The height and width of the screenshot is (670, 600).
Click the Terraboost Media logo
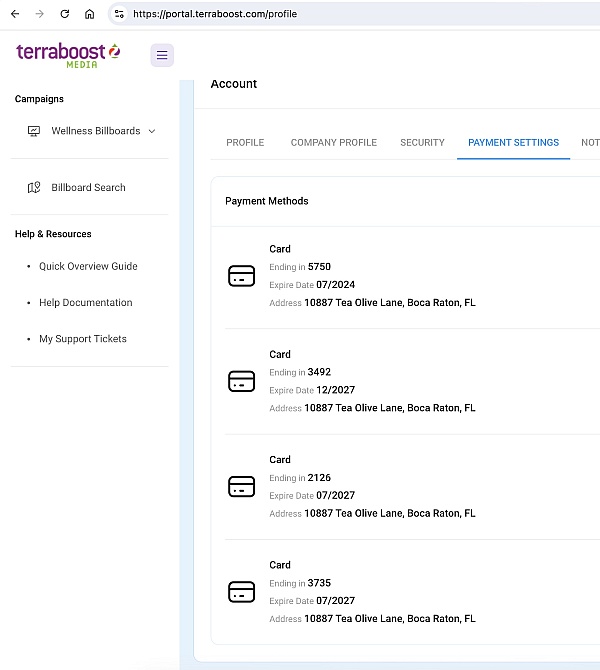click(68, 55)
